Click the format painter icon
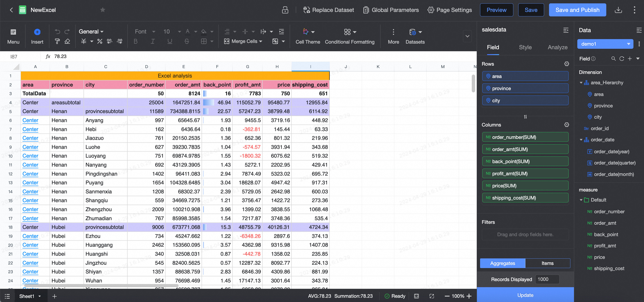644x302 pixels. (x=57, y=41)
